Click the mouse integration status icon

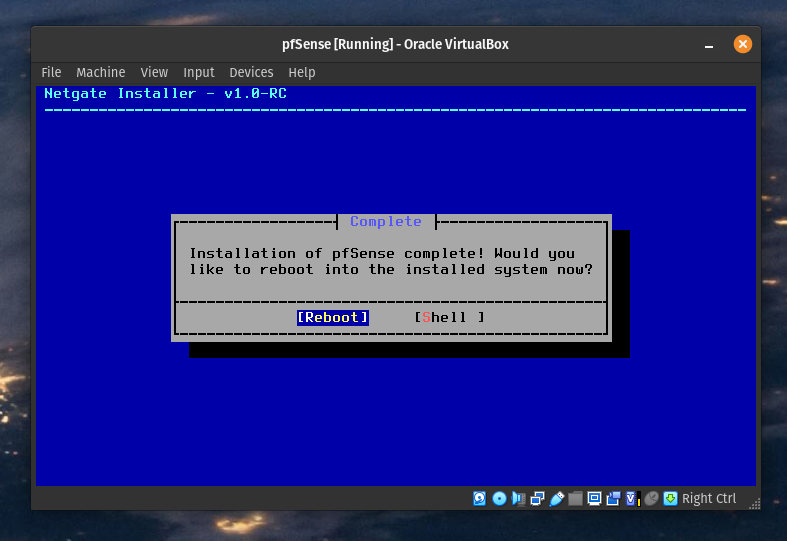(651, 498)
